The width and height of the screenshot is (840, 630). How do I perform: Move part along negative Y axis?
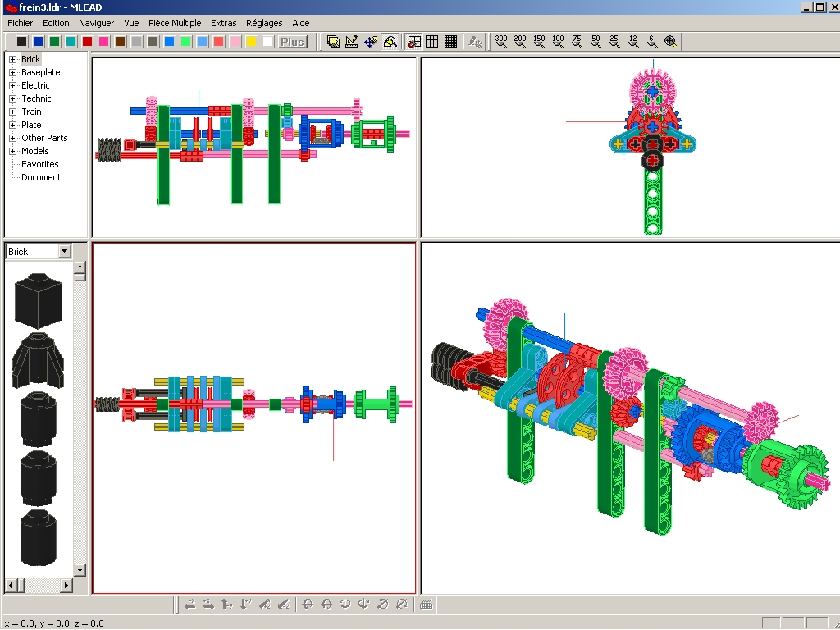(x=227, y=605)
